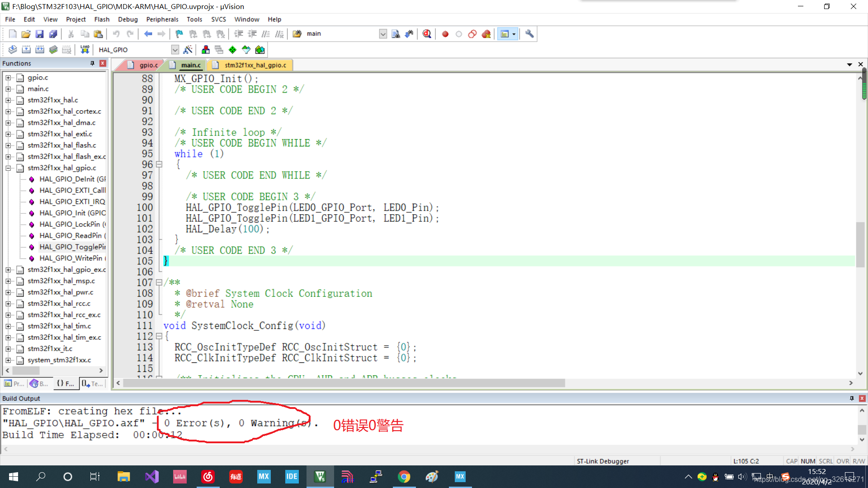Image resolution: width=868 pixels, height=488 pixels.
Task: Open the Peripherals menu
Action: [x=161, y=19]
